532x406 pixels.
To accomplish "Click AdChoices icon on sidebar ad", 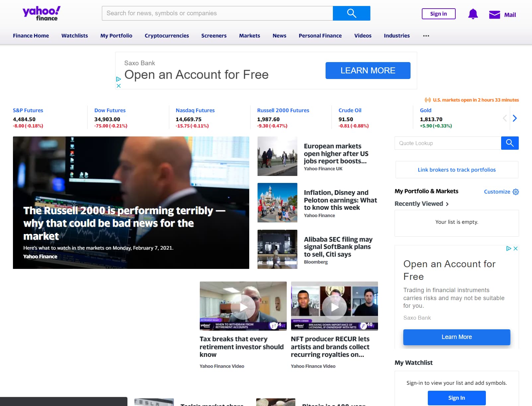I will click(508, 248).
